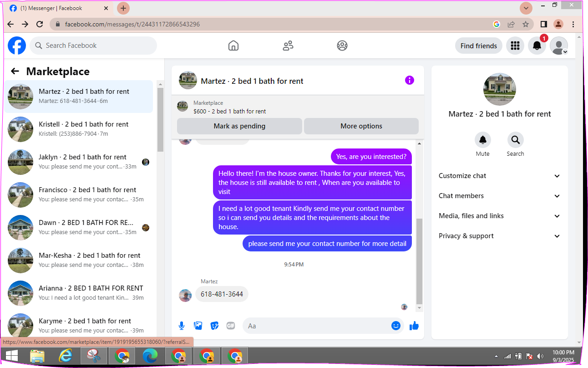
Task: Open the Facebook Menu grid
Action: pyautogui.click(x=515, y=46)
